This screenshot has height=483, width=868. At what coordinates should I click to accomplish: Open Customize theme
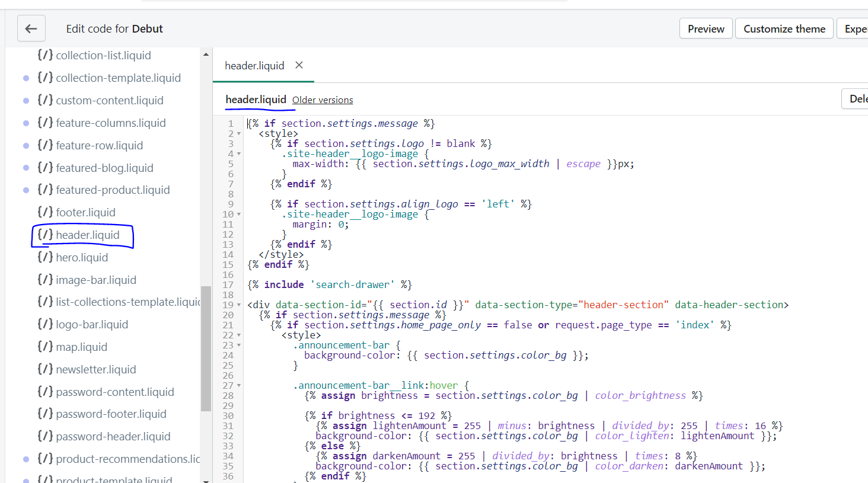click(784, 28)
